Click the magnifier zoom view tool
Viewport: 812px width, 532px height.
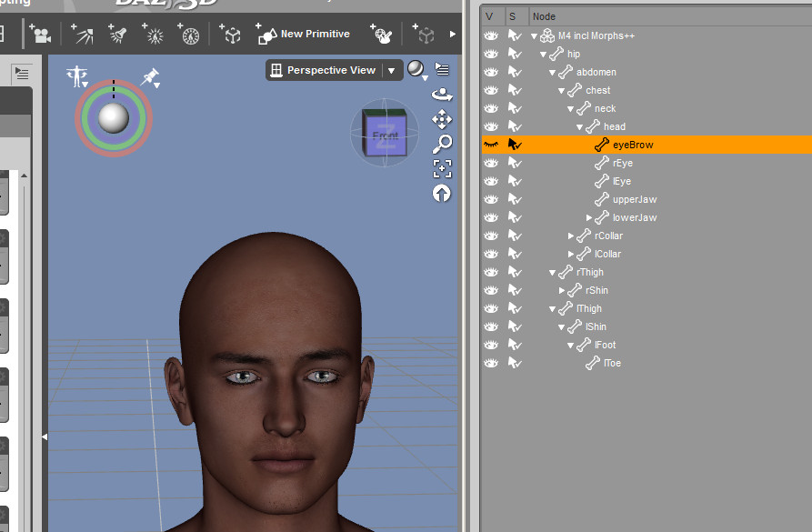pos(442,144)
